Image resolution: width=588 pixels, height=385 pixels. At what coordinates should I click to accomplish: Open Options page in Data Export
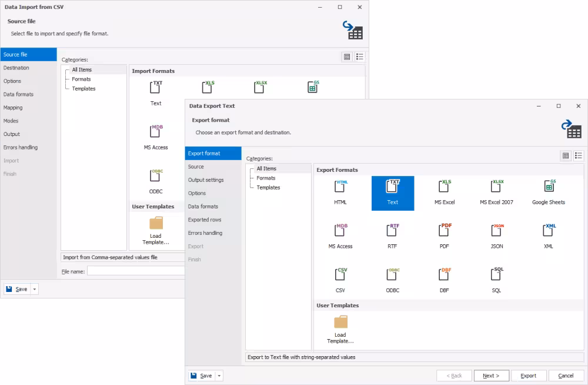[x=213, y=193]
